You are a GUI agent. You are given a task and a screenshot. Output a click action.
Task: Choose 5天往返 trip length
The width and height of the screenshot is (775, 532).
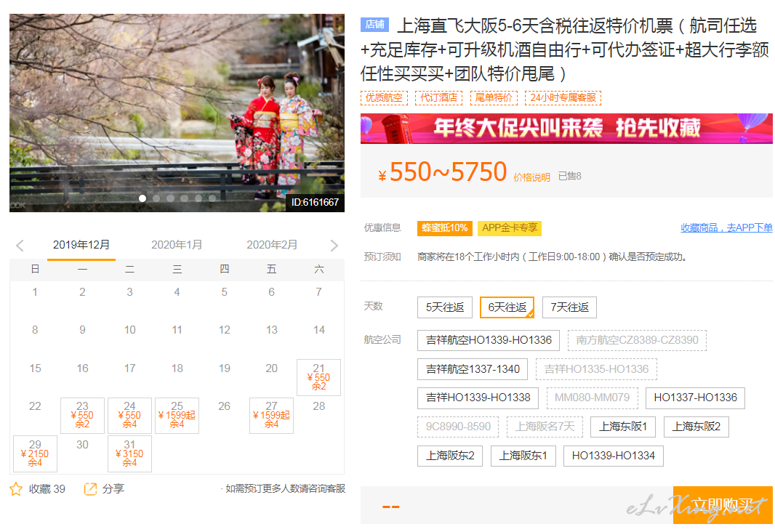(445, 307)
